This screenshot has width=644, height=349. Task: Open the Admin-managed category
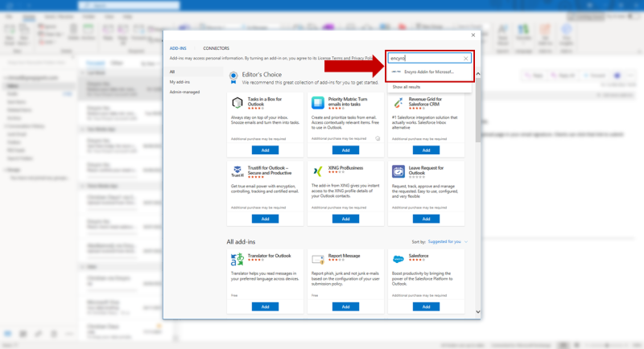[x=184, y=92]
